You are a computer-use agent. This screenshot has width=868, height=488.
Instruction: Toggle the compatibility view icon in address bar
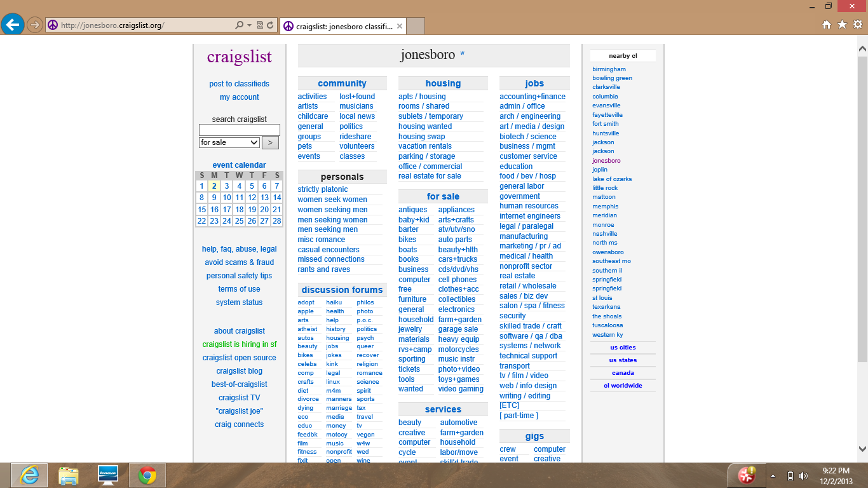pos(260,25)
